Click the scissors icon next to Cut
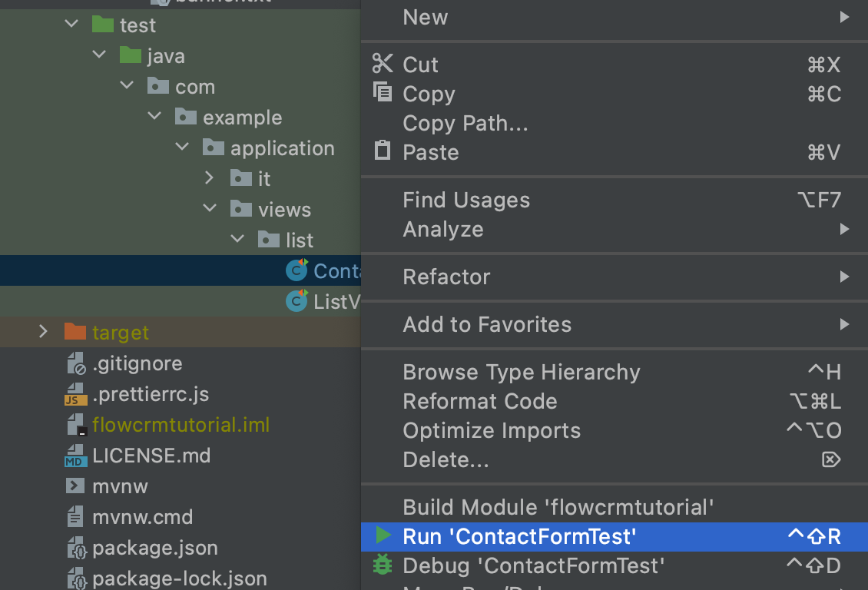Viewport: 868px width, 590px height. (x=382, y=65)
